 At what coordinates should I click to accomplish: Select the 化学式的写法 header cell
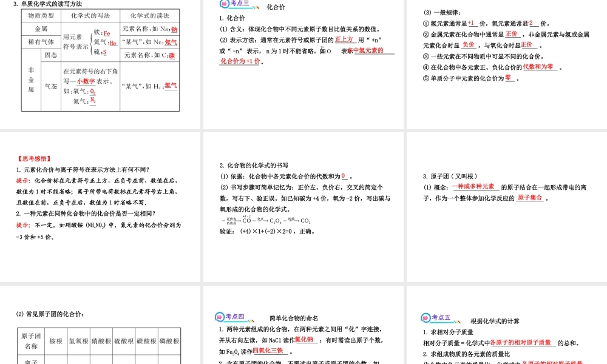pos(90,16)
